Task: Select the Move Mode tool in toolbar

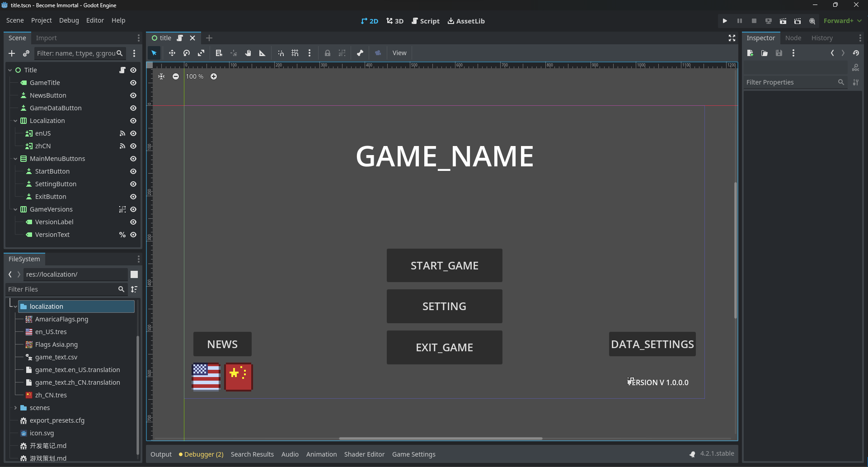Action: (x=172, y=53)
